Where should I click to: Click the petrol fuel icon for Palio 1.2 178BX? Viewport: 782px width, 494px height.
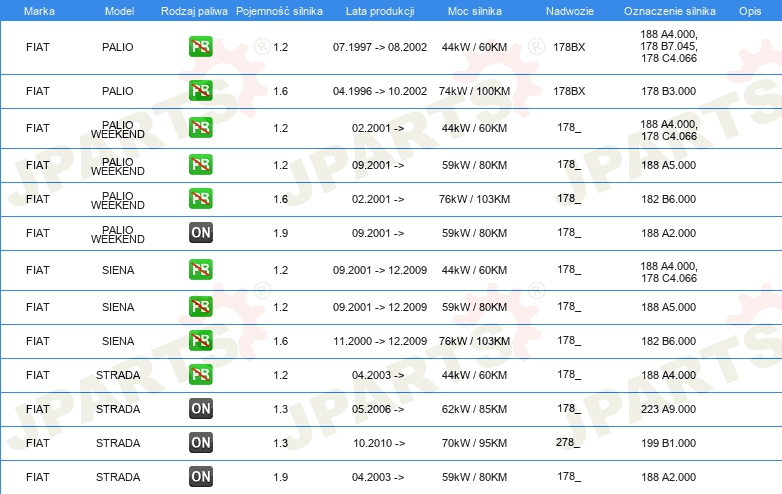(x=200, y=47)
